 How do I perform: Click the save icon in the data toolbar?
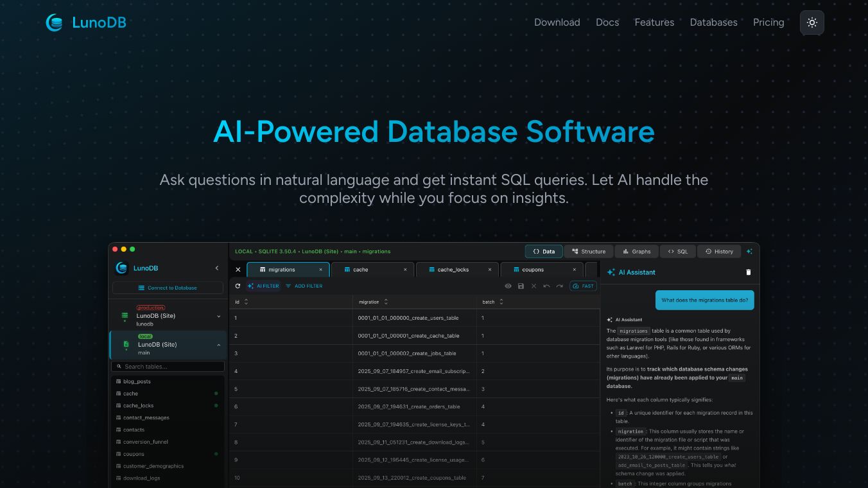pos(521,286)
